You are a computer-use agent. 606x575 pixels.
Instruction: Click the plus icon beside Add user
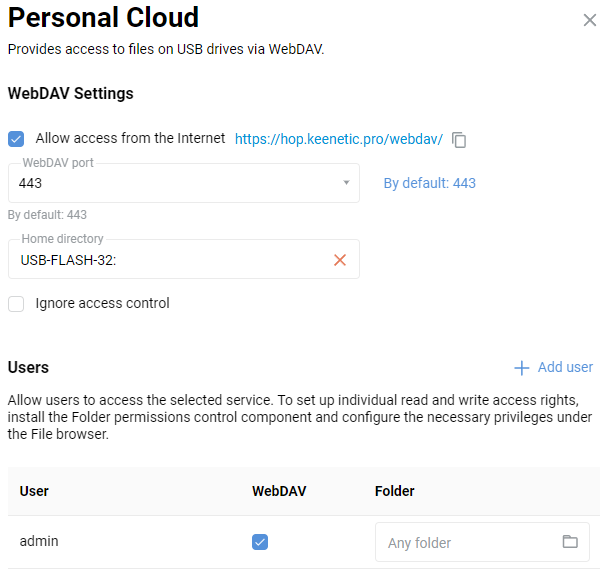(521, 368)
